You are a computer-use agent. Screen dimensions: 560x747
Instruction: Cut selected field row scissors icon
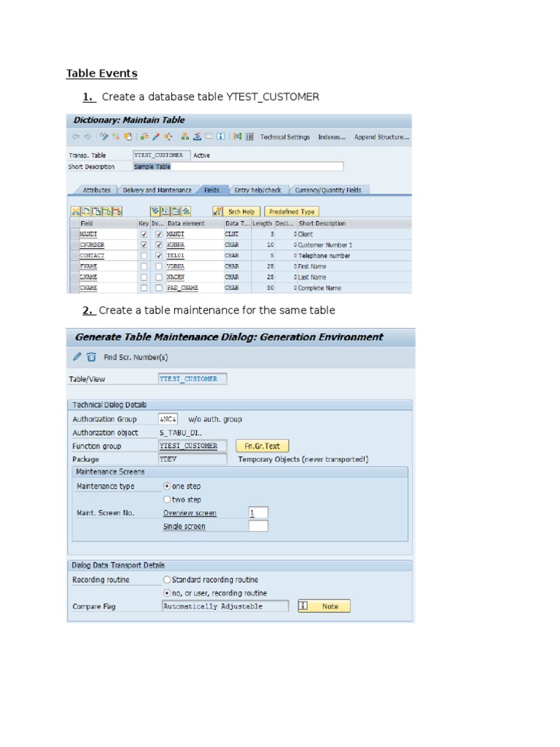tap(75, 212)
